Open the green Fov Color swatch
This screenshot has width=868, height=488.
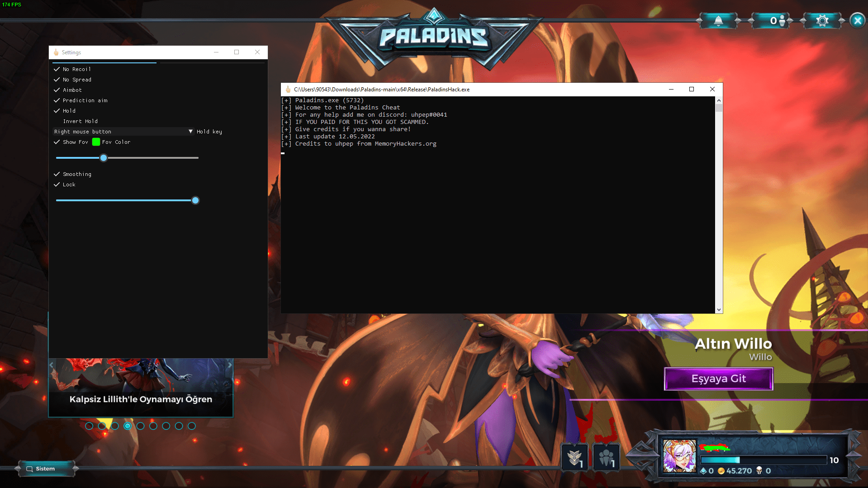pos(96,142)
